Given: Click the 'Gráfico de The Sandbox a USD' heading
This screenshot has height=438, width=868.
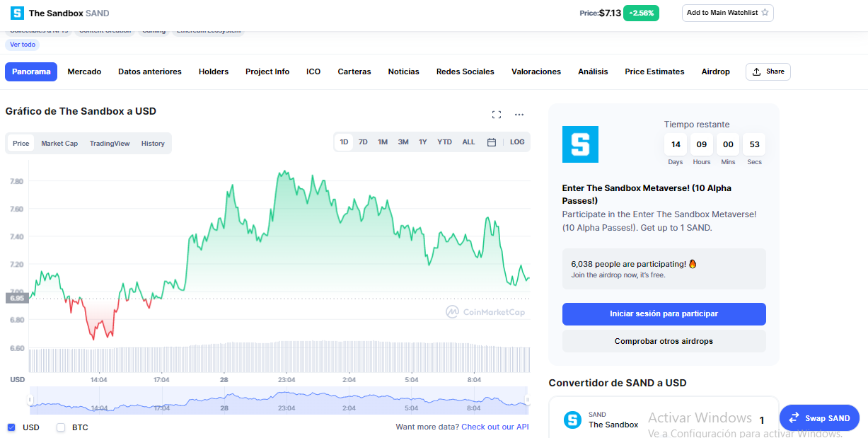Looking at the screenshot, I should tap(81, 111).
